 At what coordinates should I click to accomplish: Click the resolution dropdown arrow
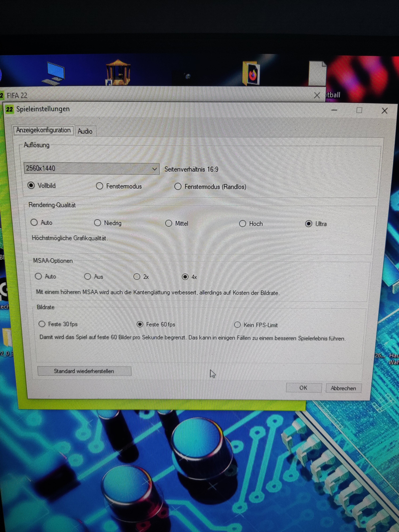pos(155,169)
